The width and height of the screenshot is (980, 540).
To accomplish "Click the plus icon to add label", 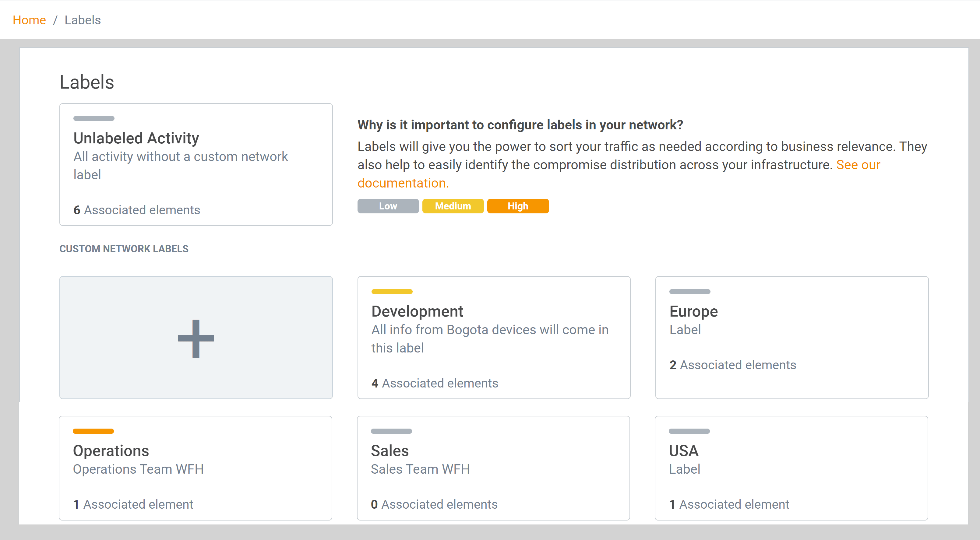I will point(196,338).
